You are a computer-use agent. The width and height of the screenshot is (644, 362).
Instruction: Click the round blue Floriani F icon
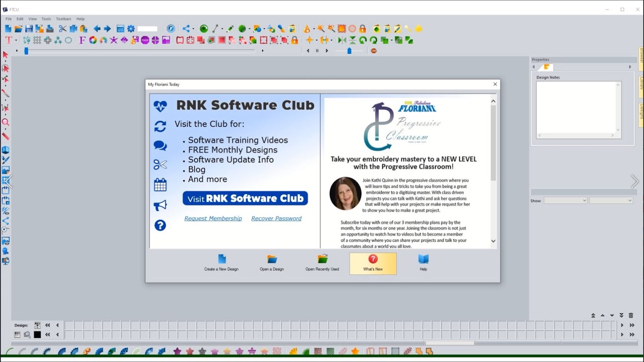tap(171, 29)
